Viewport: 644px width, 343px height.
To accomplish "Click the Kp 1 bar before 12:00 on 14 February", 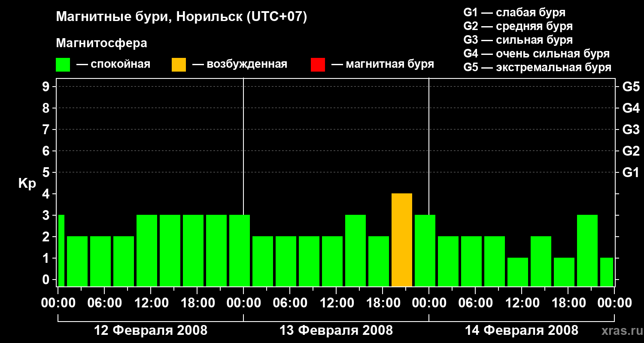I will tap(518, 272).
